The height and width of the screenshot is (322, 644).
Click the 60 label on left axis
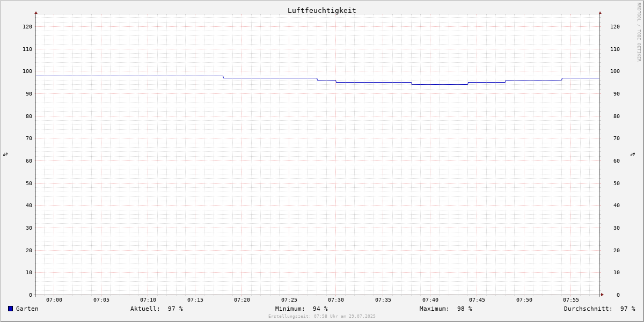click(x=29, y=161)
